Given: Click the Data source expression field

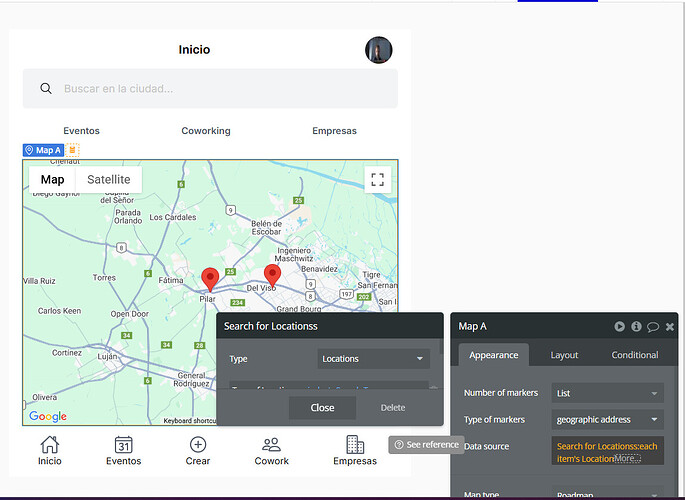Looking at the screenshot, I should 608,451.
